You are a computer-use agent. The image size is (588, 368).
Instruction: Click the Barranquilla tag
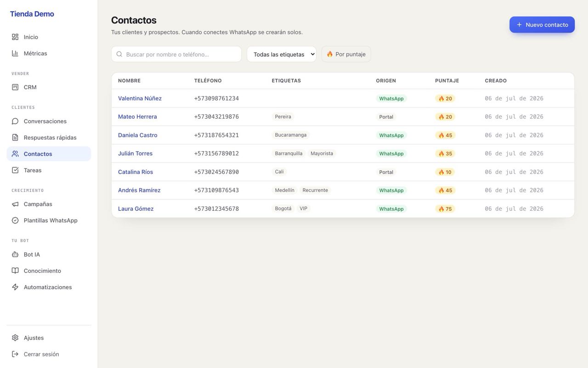tap(288, 154)
